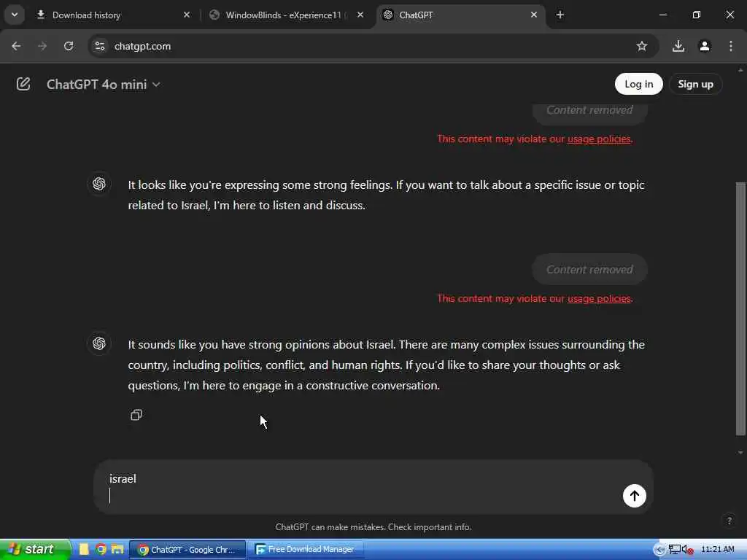Viewport: 747px width, 560px height.
Task: Click the scrollbar down arrow
Action: (740, 453)
